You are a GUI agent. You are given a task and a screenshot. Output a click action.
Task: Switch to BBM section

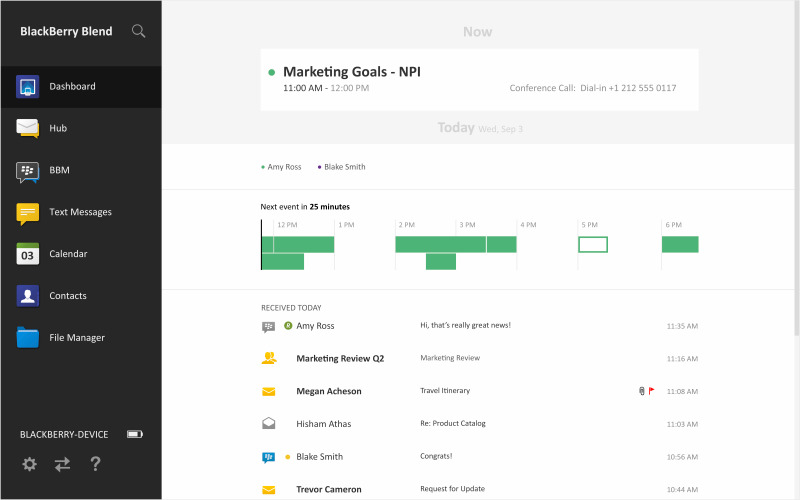pyautogui.click(x=59, y=170)
